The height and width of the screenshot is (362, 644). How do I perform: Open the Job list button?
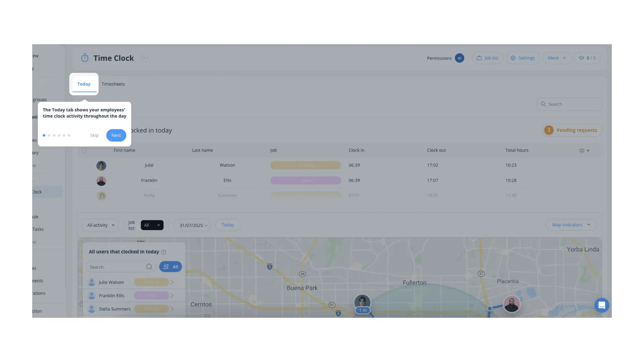coord(487,58)
